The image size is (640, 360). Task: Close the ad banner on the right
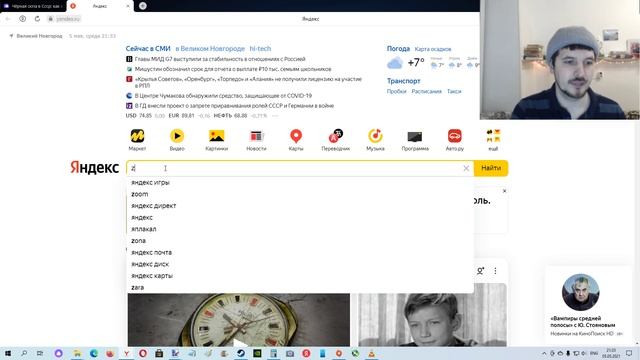click(x=504, y=191)
